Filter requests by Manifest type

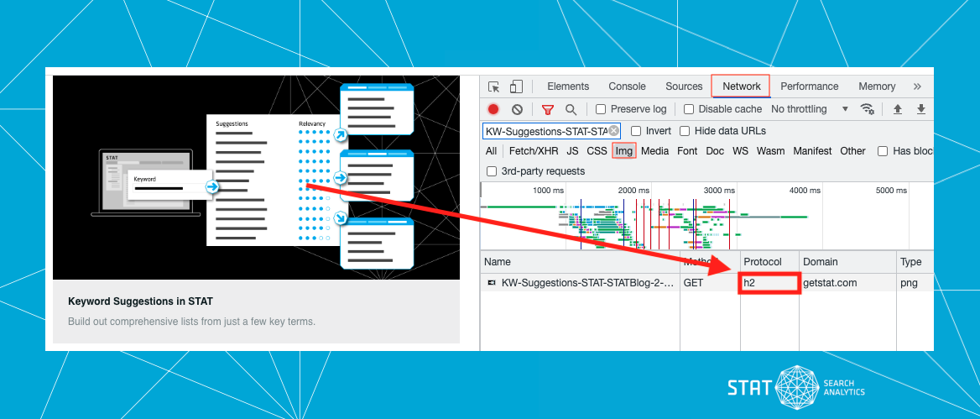pos(812,150)
